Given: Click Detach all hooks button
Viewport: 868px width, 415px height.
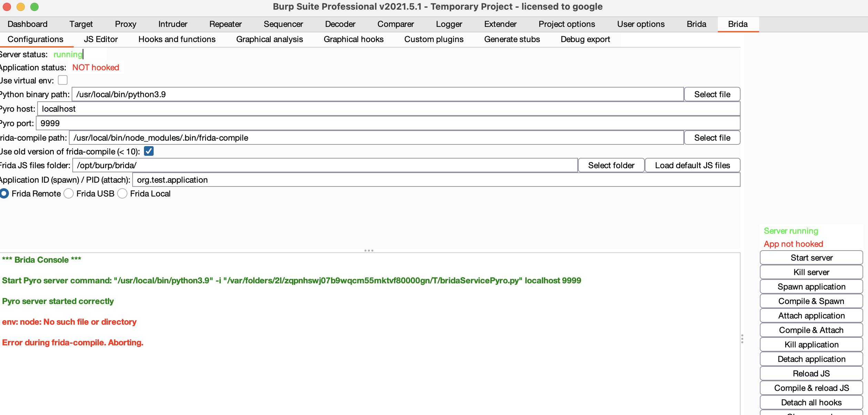Looking at the screenshot, I should 811,403.
